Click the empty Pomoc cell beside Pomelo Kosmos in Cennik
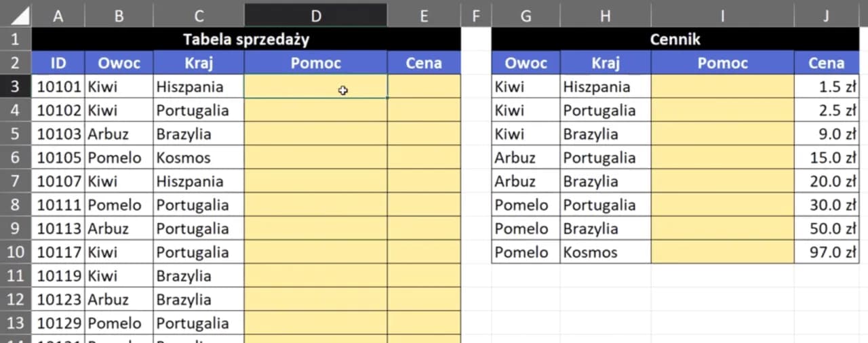This screenshot has width=868, height=343. [x=722, y=252]
